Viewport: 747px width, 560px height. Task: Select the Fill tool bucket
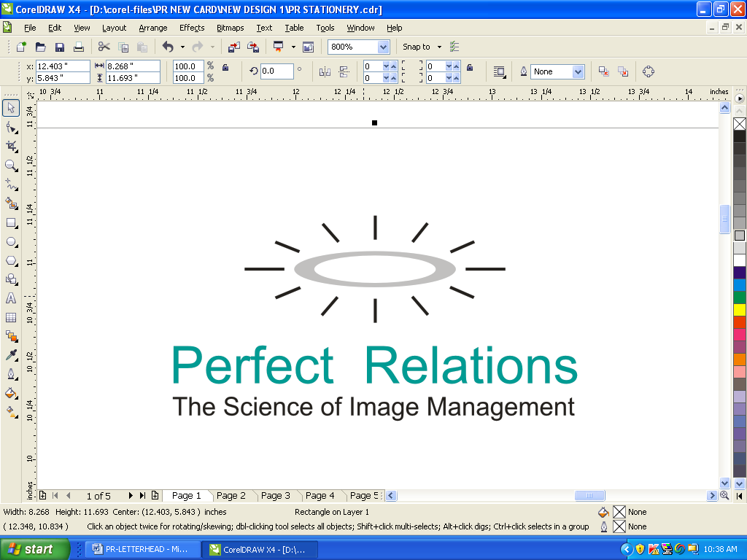pos(11,393)
